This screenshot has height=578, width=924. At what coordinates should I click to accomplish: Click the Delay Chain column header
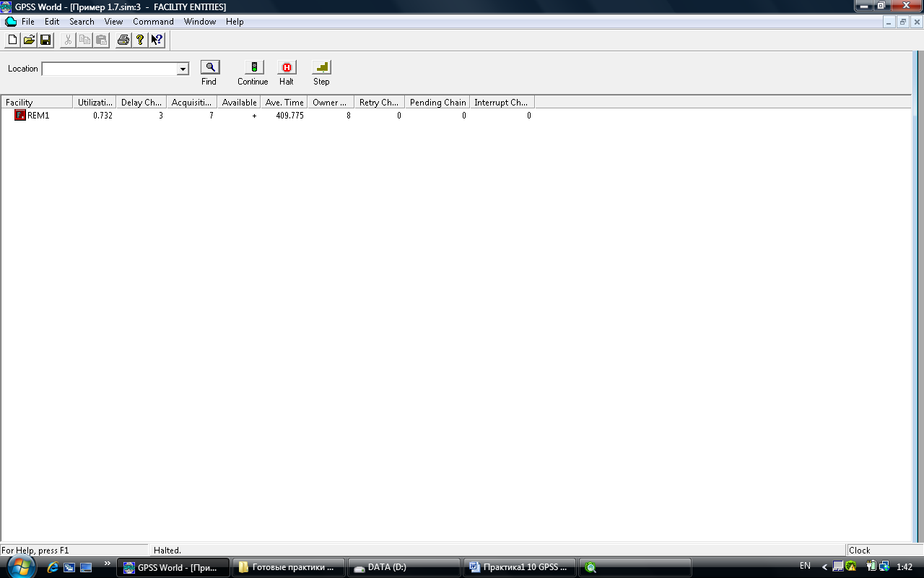[141, 103]
